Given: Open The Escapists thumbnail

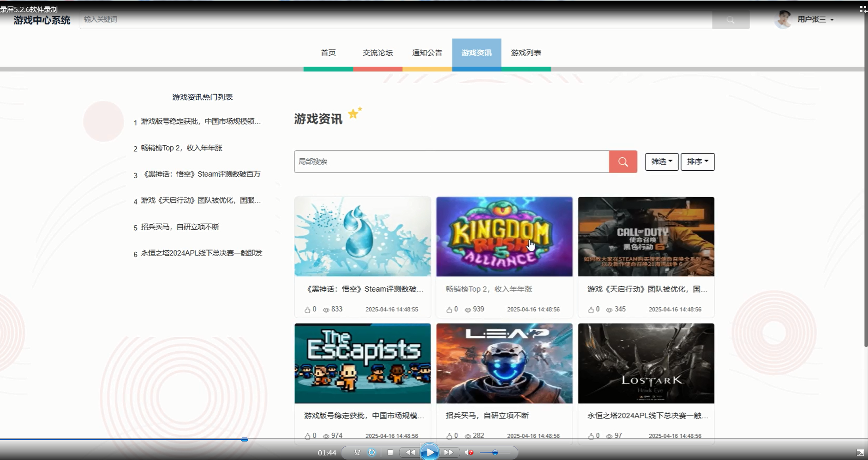Looking at the screenshot, I should point(363,364).
